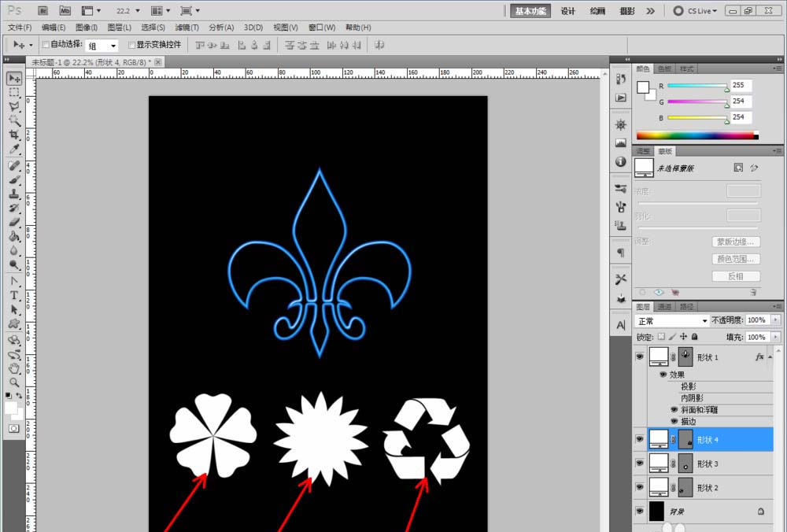Select the Rectangular Marquee tool
This screenshot has height=532, width=787.
14,92
